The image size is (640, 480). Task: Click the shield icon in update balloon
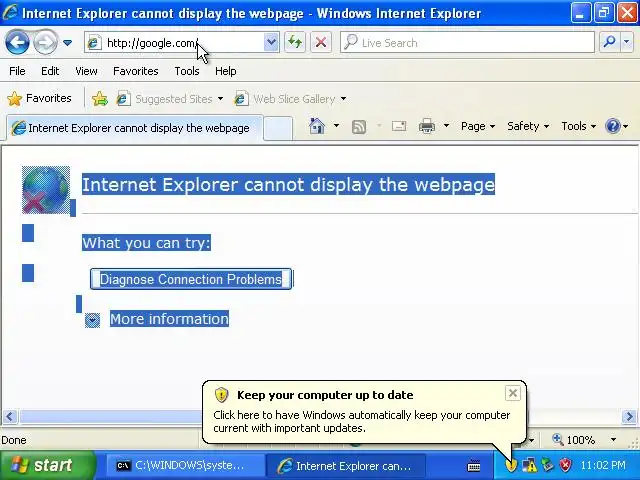pos(221,395)
